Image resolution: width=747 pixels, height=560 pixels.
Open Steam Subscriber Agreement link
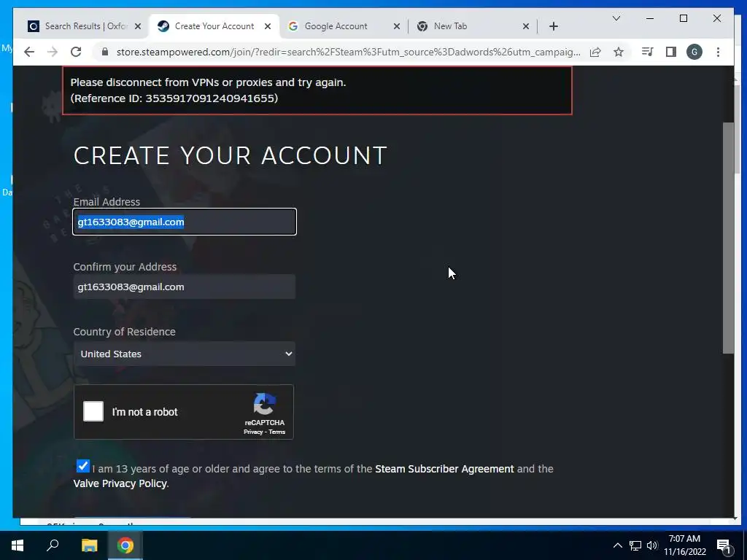tap(444, 469)
